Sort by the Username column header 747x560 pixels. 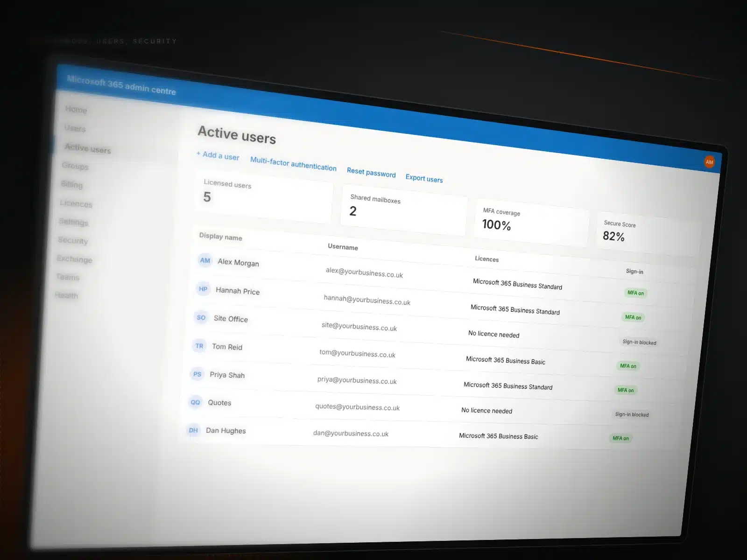coord(343,247)
